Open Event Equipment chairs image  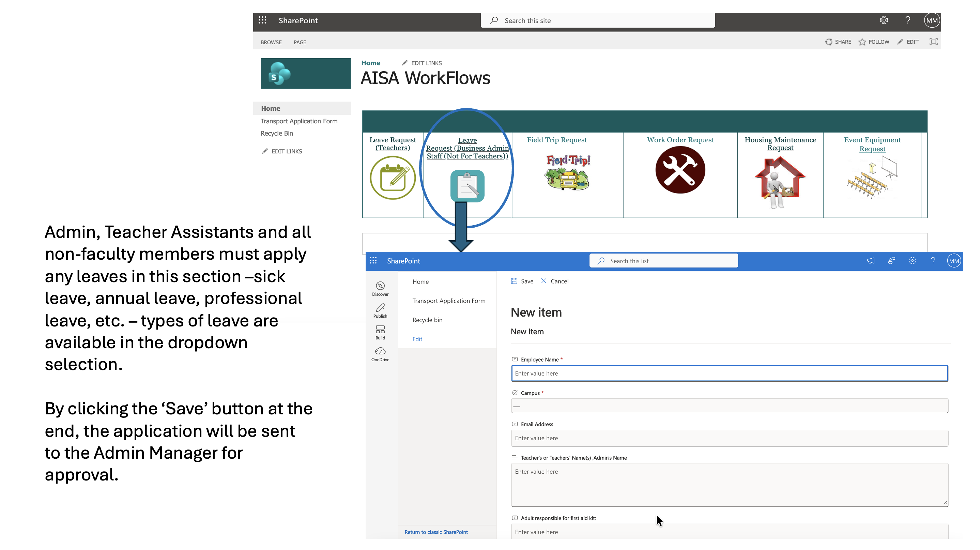click(872, 178)
